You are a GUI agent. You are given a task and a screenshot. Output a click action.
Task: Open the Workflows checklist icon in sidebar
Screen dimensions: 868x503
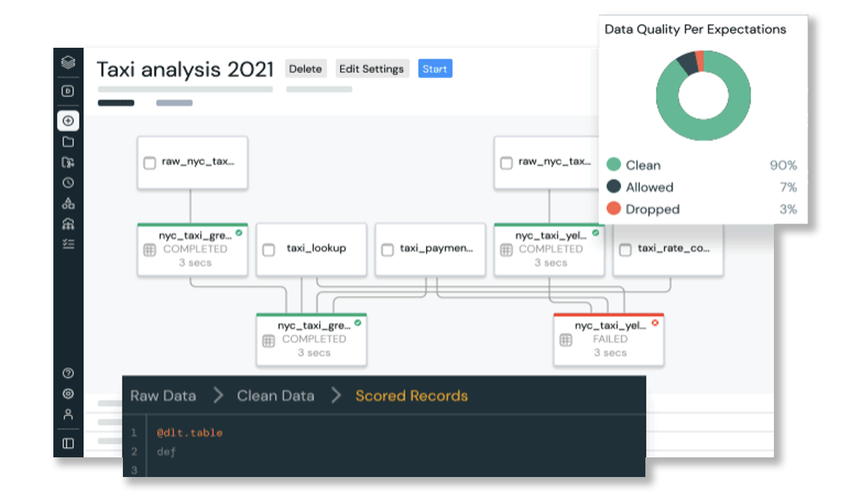(x=68, y=244)
